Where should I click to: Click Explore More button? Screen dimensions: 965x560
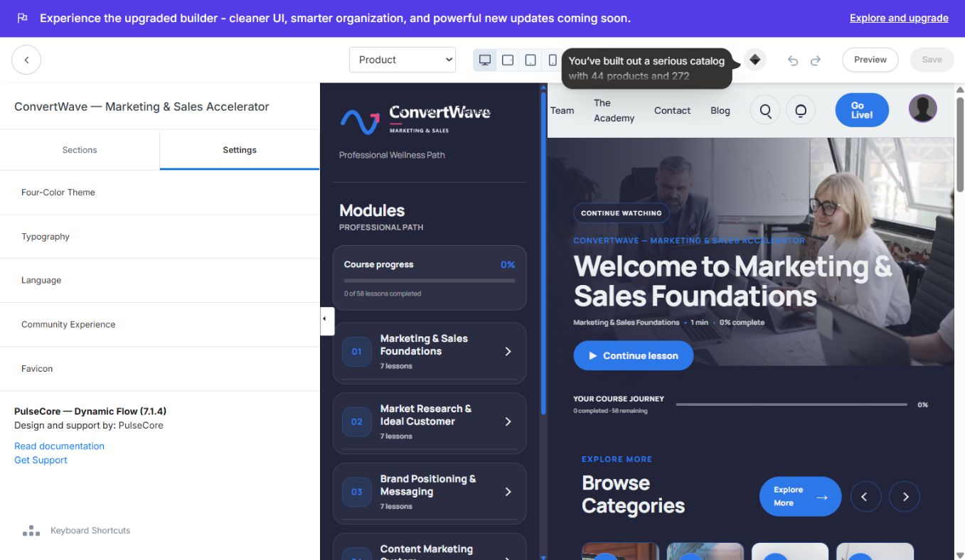click(800, 496)
